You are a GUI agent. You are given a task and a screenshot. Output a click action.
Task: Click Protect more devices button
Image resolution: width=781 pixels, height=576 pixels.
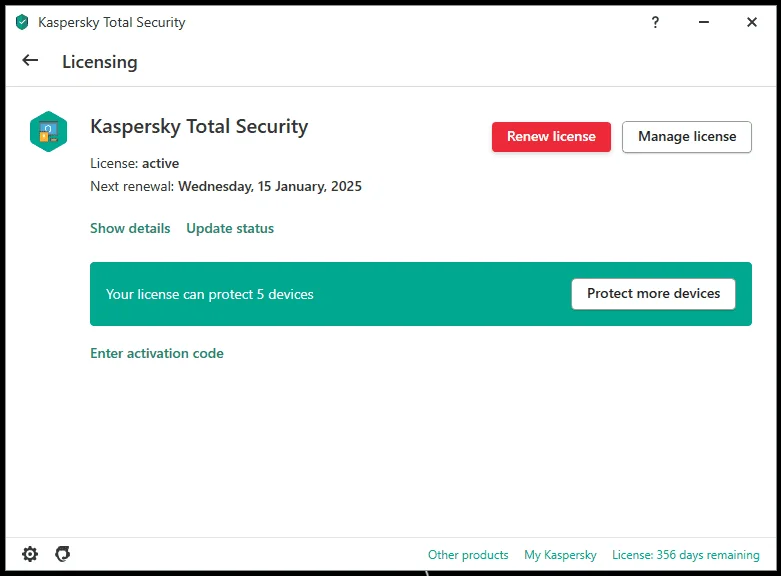653,293
